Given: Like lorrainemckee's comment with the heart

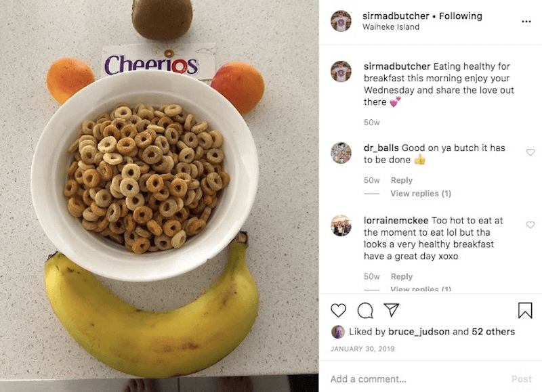Looking at the screenshot, I should click(530, 225).
